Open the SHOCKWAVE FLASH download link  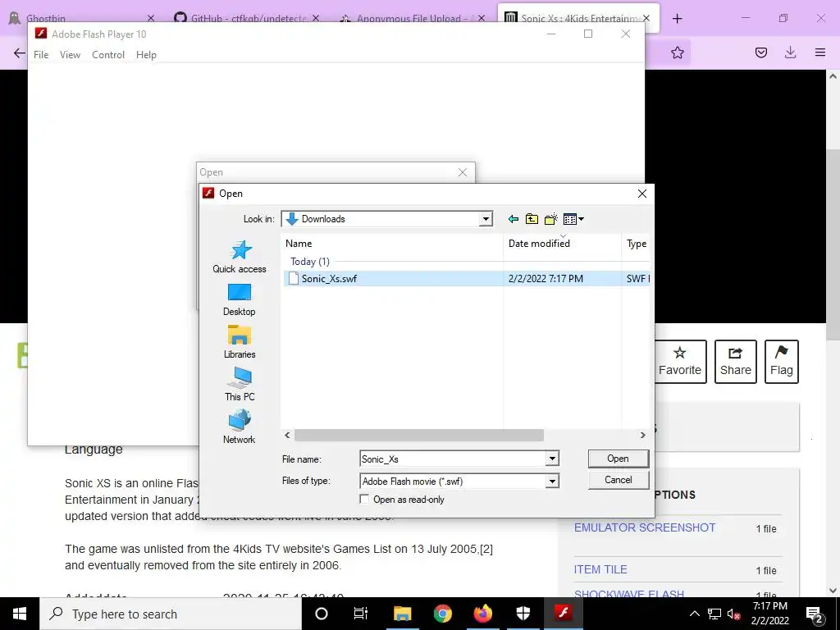629,594
